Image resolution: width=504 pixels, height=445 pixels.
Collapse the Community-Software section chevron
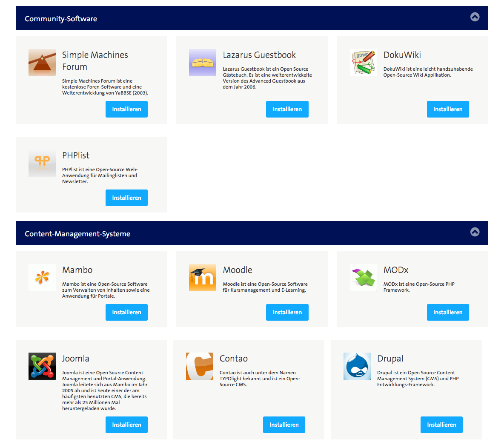(x=475, y=17)
